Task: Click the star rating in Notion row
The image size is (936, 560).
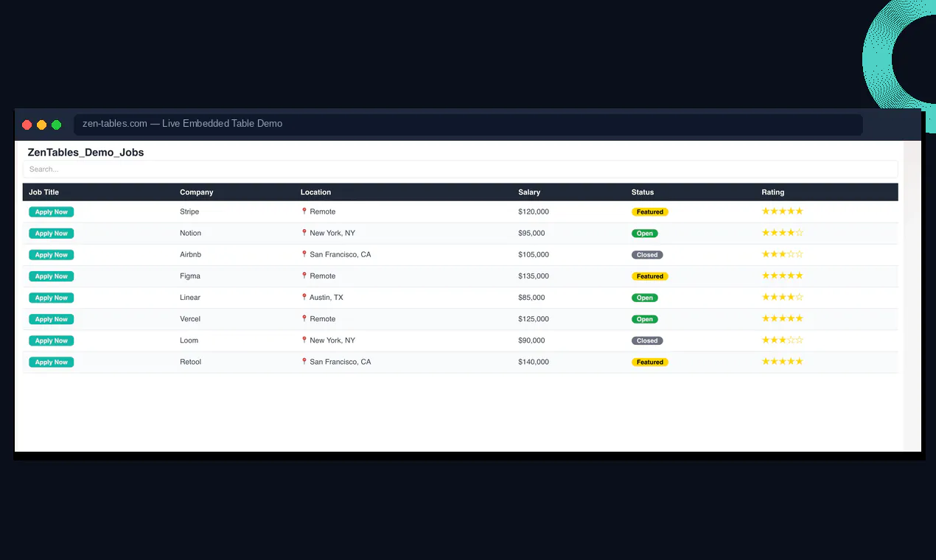Action: [783, 233]
